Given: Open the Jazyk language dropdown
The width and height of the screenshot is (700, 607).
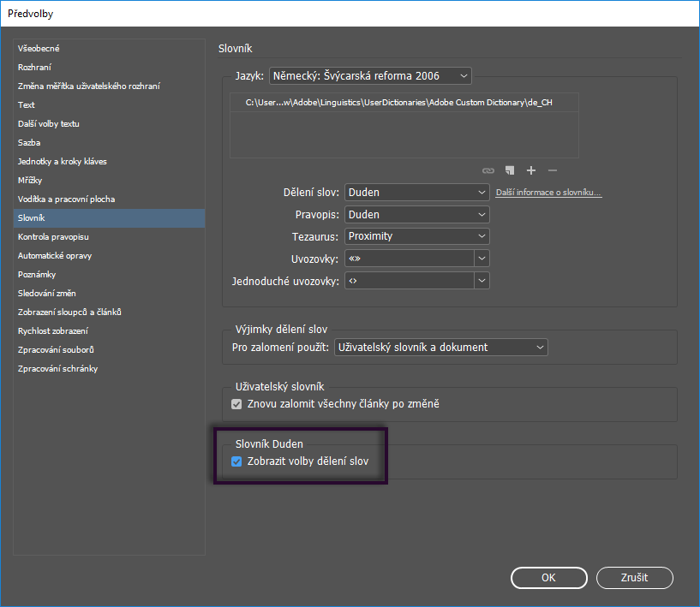Looking at the screenshot, I should (x=370, y=76).
